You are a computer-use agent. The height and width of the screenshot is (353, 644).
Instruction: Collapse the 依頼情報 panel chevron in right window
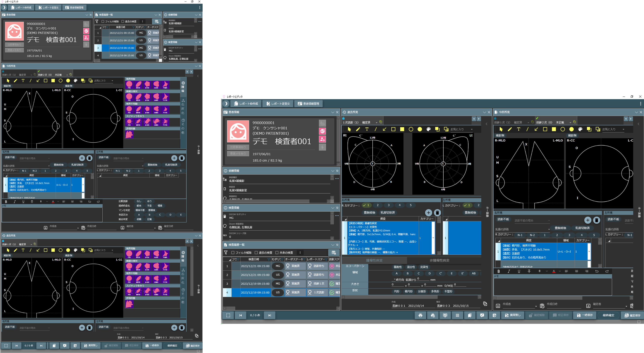333,171
